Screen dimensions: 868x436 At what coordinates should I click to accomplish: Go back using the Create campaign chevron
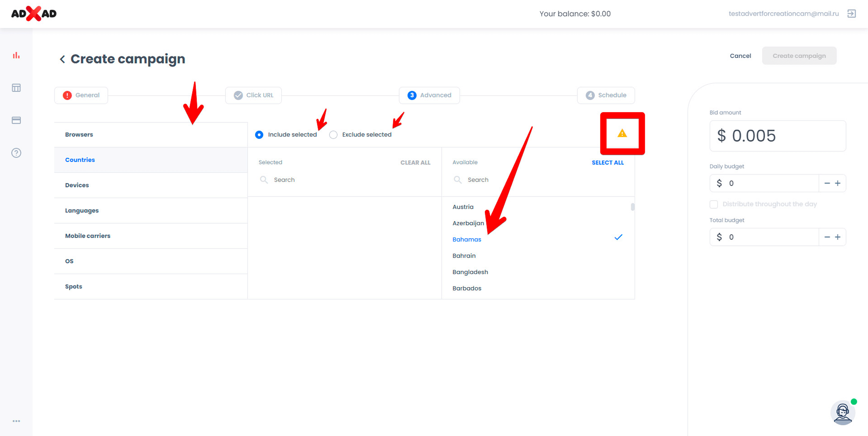[62, 59]
